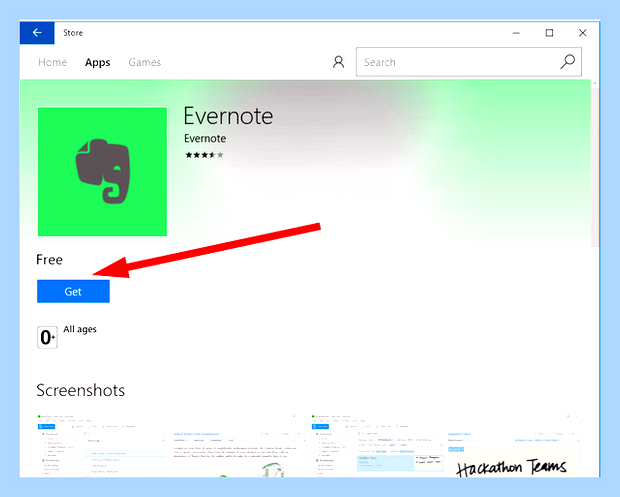This screenshot has height=497, width=620.
Task: Select the Apps tab
Action: 97,62
